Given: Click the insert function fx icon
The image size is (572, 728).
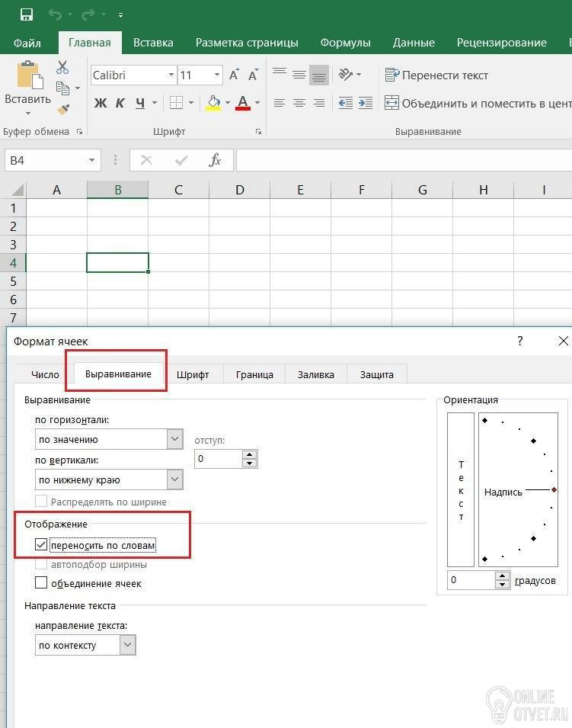Looking at the screenshot, I should coord(215,160).
